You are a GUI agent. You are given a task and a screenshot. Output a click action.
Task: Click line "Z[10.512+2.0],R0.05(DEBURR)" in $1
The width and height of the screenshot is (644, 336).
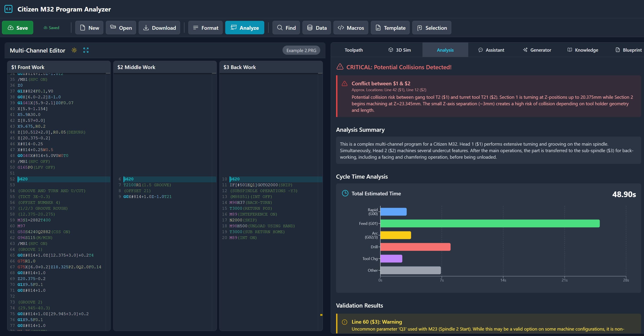click(x=51, y=132)
